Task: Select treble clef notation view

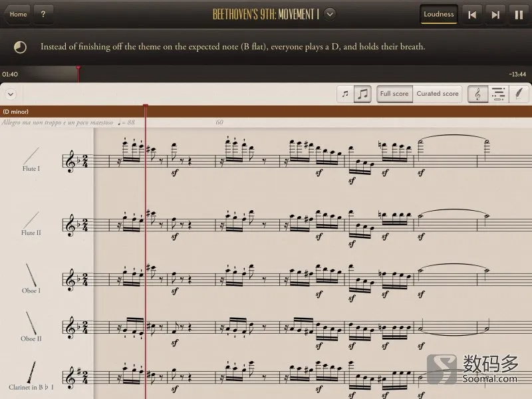Action: [x=477, y=94]
